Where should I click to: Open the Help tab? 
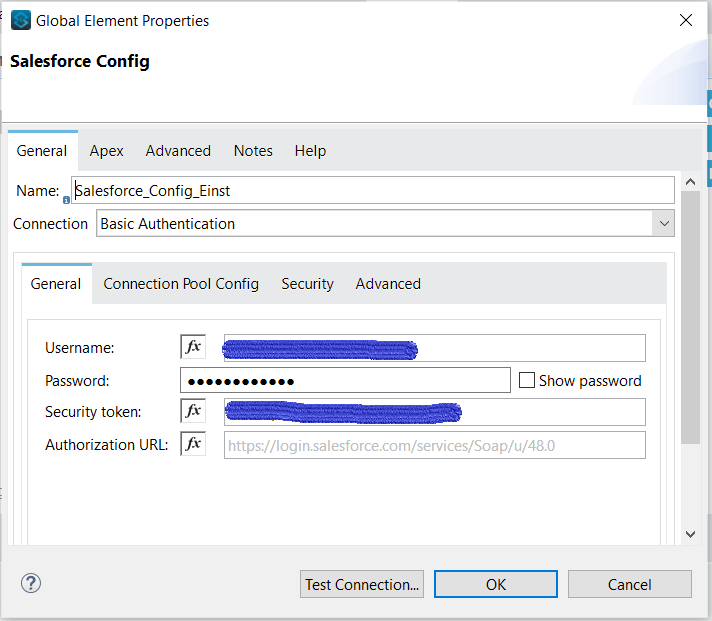pos(310,151)
